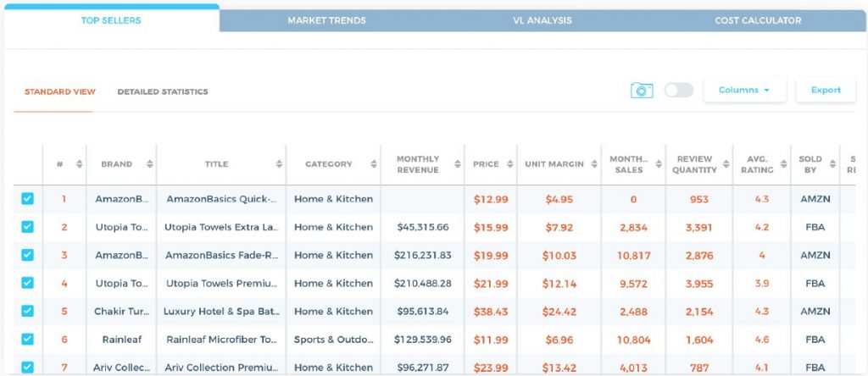Click the Utopia Towels Extra La... title

(221, 227)
